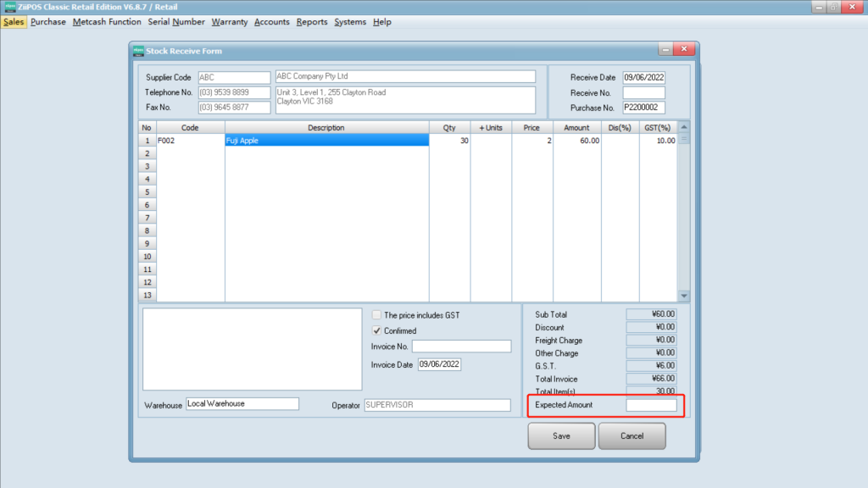868x488 pixels.
Task: Close the Stock Receive Form dialog
Action: point(684,50)
